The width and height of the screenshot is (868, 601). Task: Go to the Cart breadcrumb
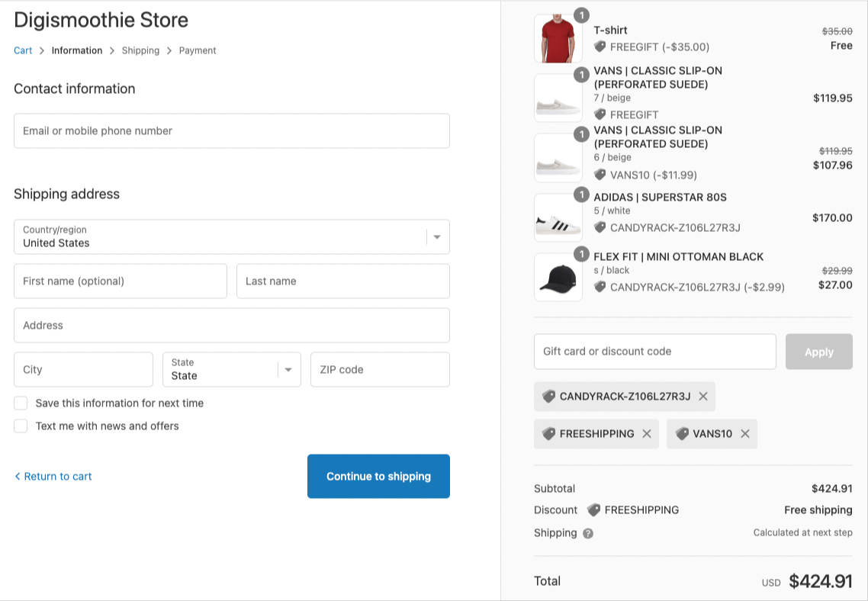click(x=23, y=50)
